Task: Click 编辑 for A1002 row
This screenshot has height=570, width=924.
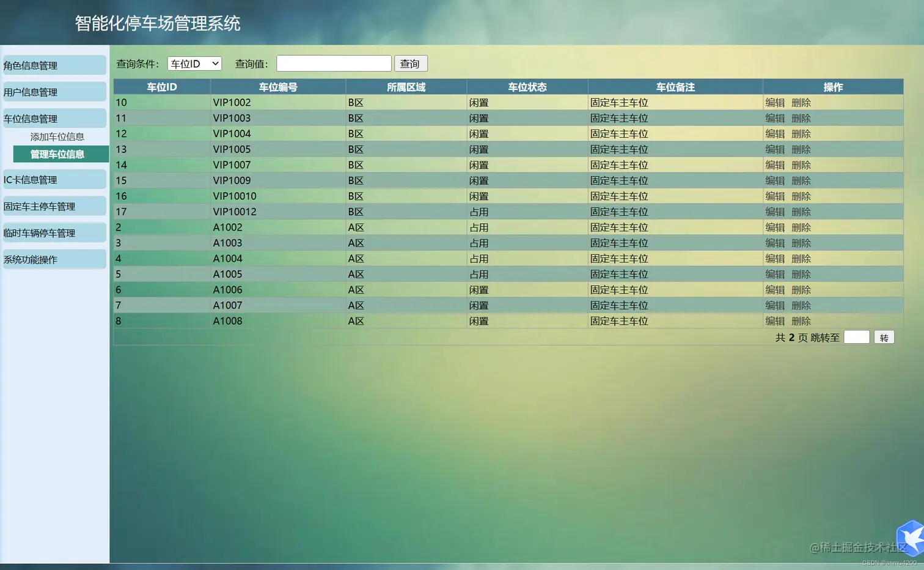Action: point(775,228)
